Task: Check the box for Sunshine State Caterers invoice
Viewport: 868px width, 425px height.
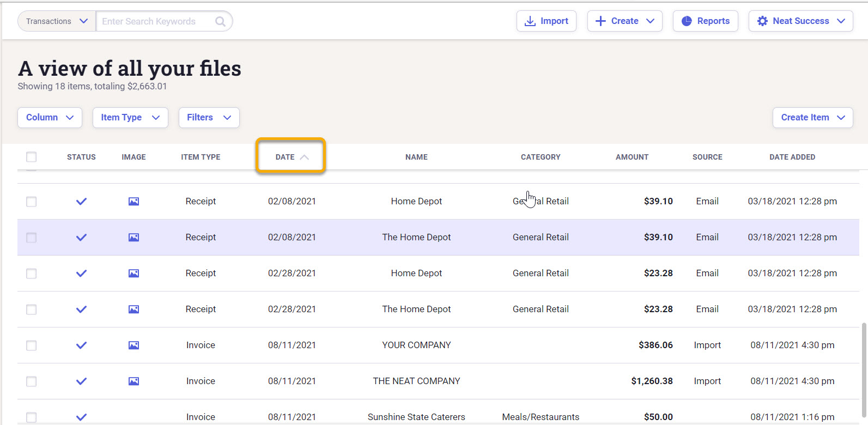Action: pos(32,417)
